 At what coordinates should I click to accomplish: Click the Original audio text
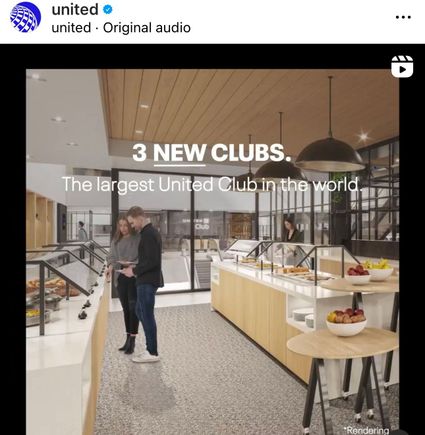click(x=147, y=28)
